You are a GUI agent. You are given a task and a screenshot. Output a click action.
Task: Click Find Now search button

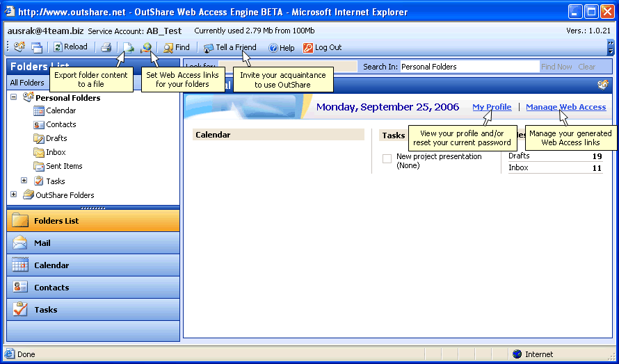[556, 67]
